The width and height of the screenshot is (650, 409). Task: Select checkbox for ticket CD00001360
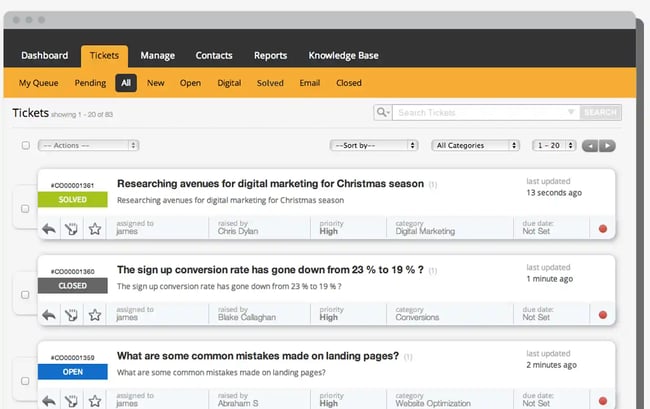coord(25,295)
